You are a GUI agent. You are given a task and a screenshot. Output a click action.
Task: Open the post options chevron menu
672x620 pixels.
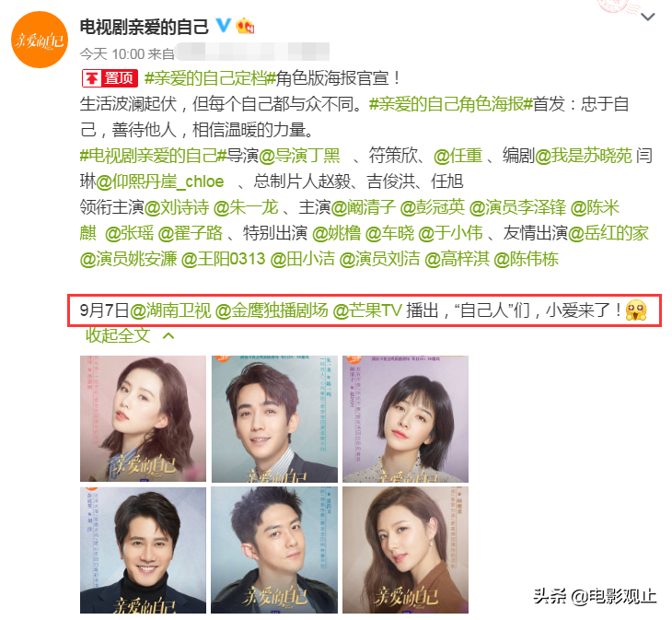[647, 17]
